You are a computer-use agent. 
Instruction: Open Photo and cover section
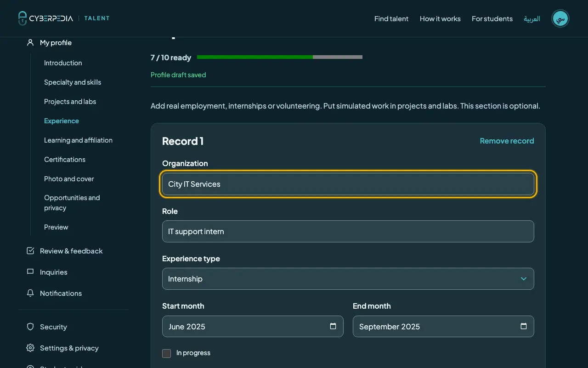pos(69,179)
